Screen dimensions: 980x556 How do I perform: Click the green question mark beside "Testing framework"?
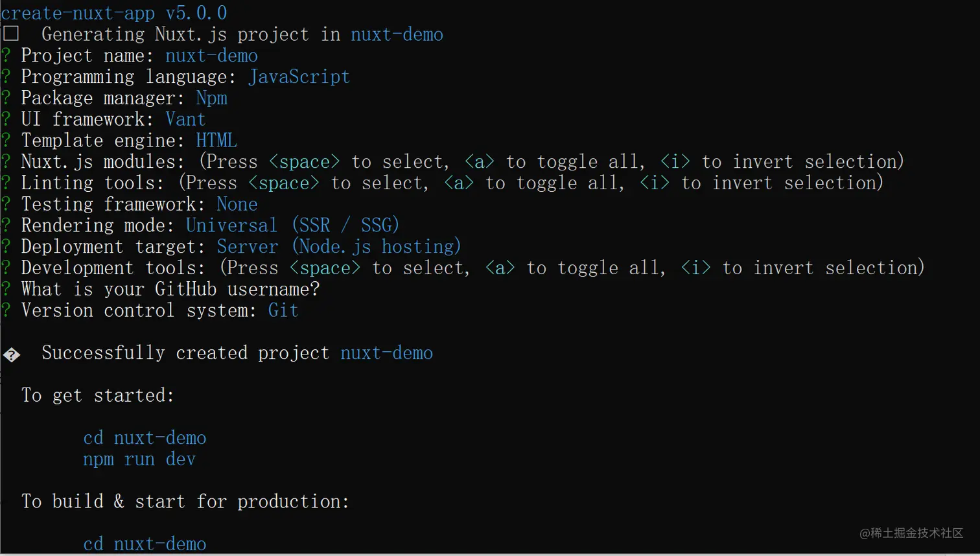point(6,204)
